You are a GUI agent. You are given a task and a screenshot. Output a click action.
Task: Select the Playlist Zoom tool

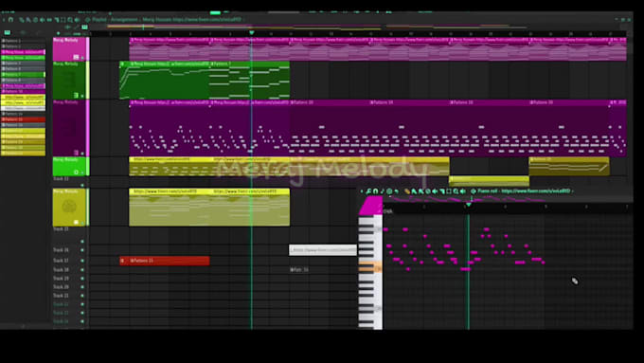[x=70, y=20]
